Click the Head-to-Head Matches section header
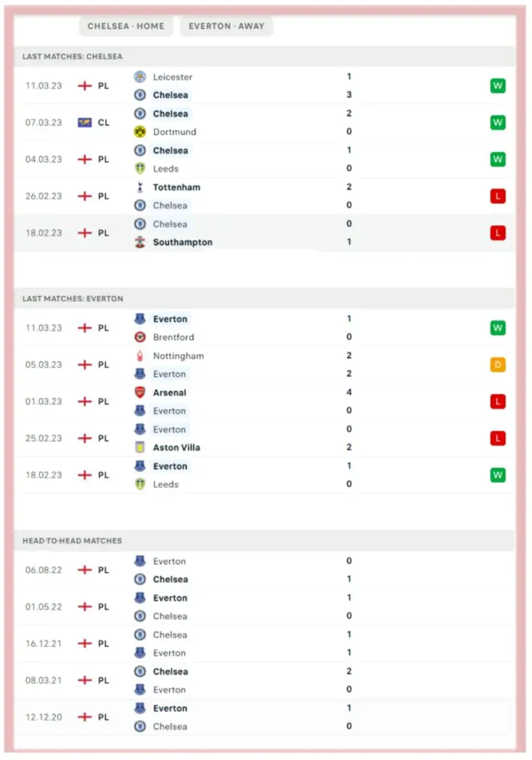The width and height of the screenshot is (532, 760). tap(72, 540)
